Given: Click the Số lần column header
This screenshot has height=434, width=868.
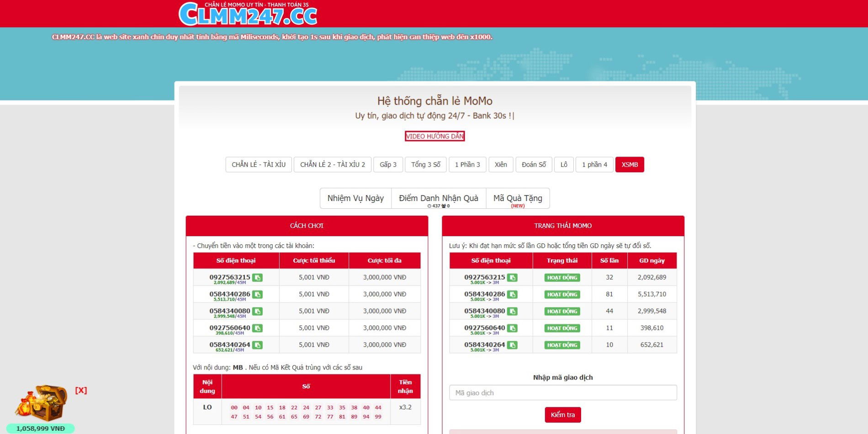Looking at the screenshot, I should pyautogui.click(x=609, y=260).
